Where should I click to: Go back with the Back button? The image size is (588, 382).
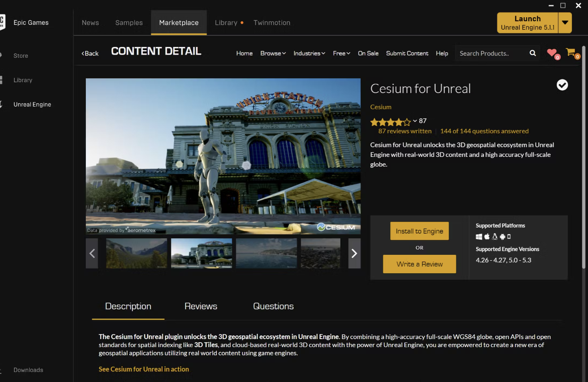pyautogui.click(x=90, y=53)
